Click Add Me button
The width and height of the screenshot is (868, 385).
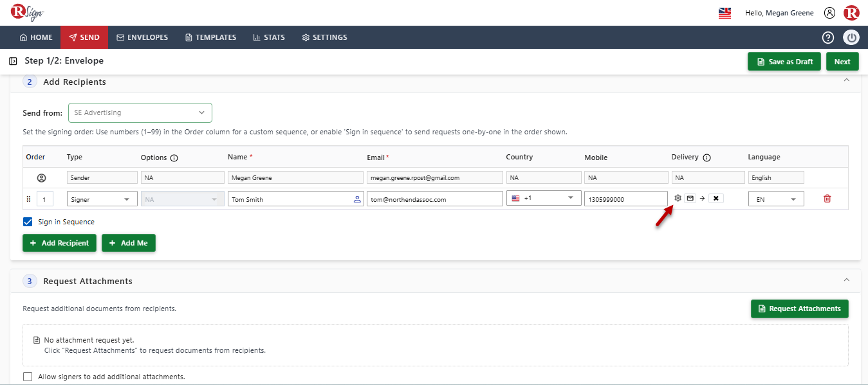tap(129, 243)
